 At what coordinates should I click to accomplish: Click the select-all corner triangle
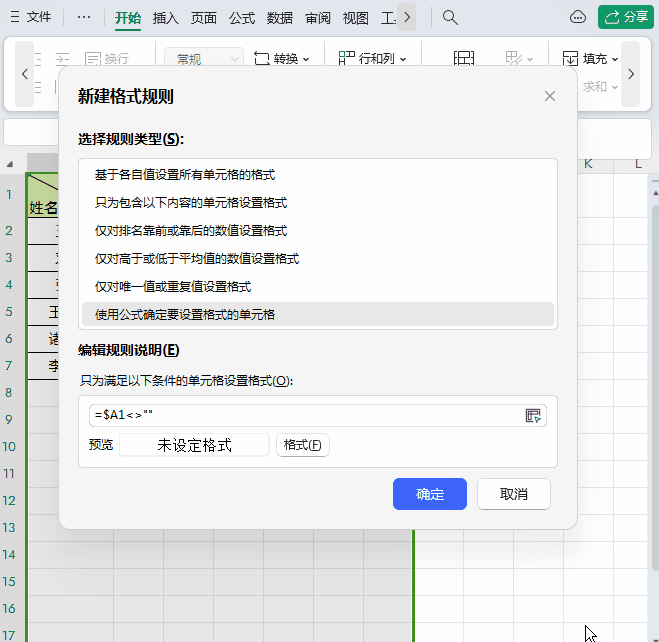point(10,164)
